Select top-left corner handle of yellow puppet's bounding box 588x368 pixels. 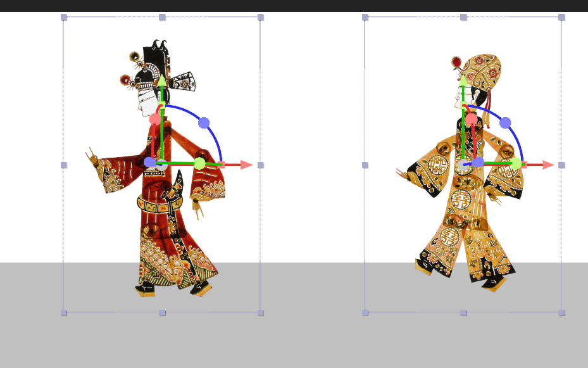[365, 17]
